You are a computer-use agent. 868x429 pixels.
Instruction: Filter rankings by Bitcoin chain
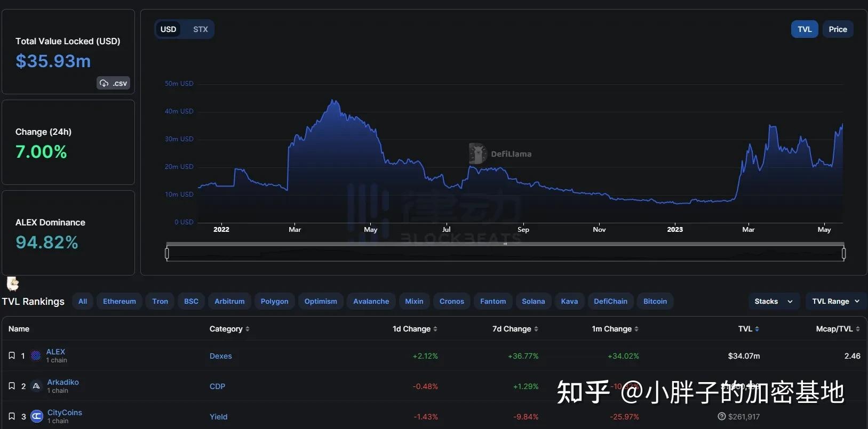click(x=655, y=301)
